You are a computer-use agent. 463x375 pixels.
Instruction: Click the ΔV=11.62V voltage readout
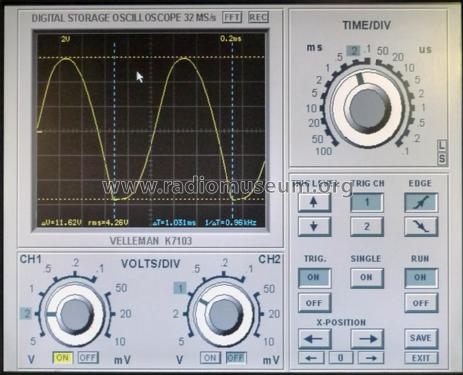[x=62, y=222]
